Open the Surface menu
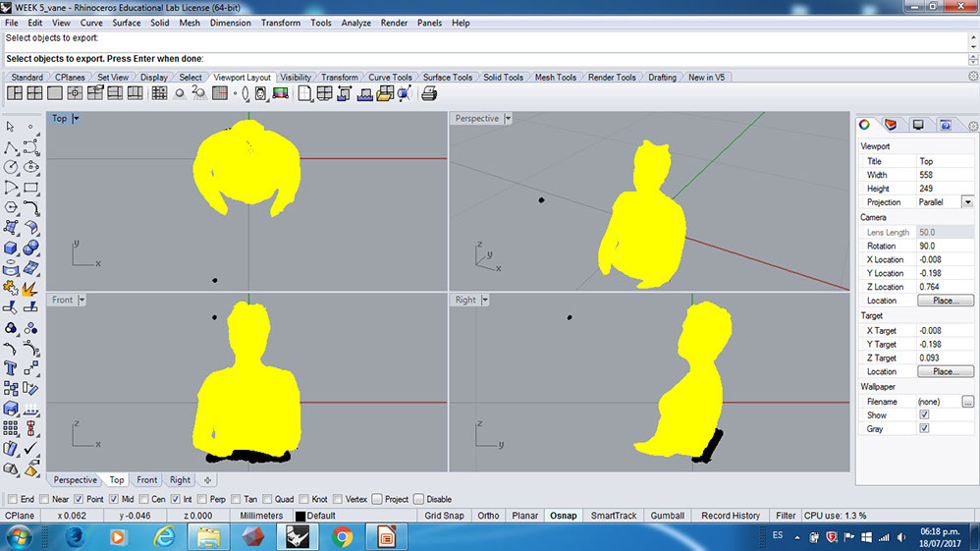 (x=127, y=23)
